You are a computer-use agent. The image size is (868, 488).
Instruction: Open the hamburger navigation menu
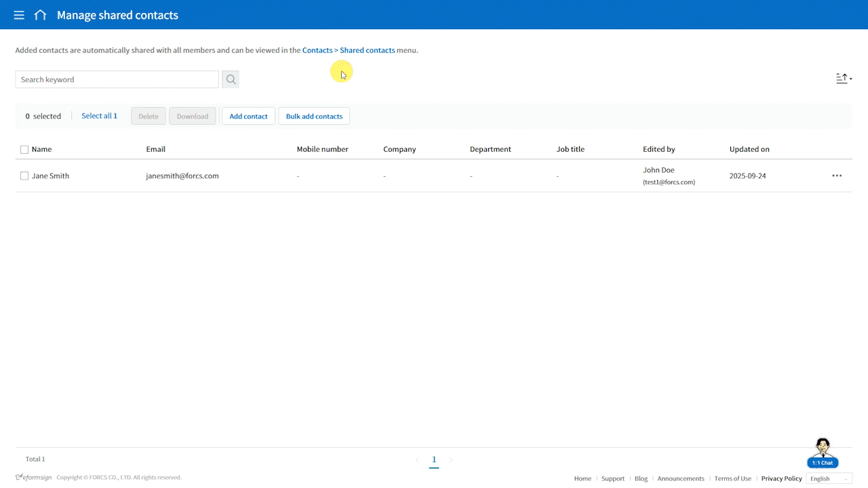click(x=19, y=15)
